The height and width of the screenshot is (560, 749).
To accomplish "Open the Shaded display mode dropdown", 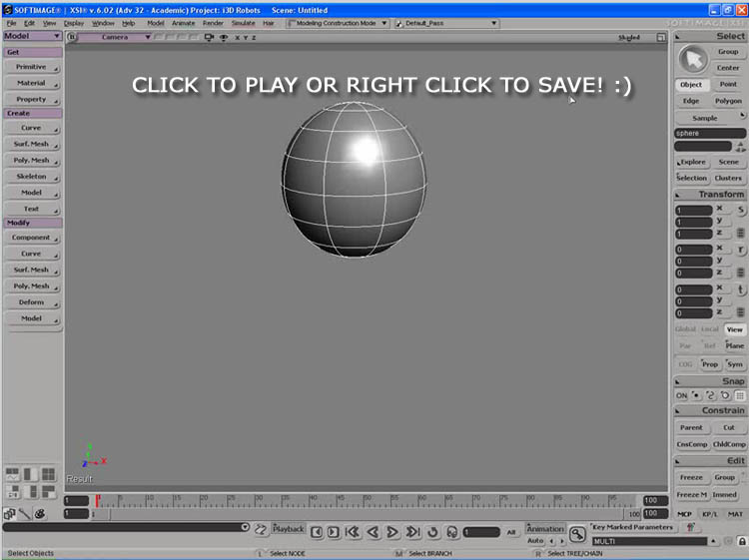I will pos(630,37).
